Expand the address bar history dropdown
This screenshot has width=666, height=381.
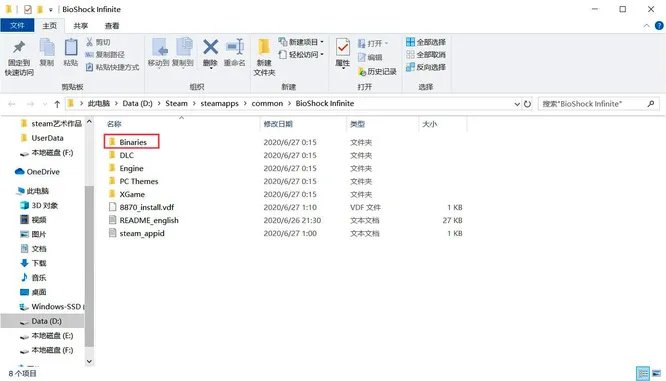click(x=517, y=104)
